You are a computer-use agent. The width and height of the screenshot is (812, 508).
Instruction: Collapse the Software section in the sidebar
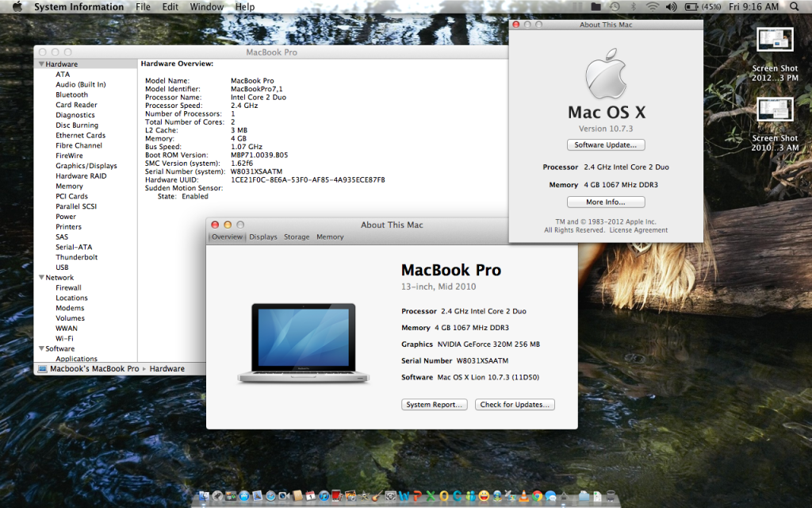pyautogui.click(x=41, y=348)
